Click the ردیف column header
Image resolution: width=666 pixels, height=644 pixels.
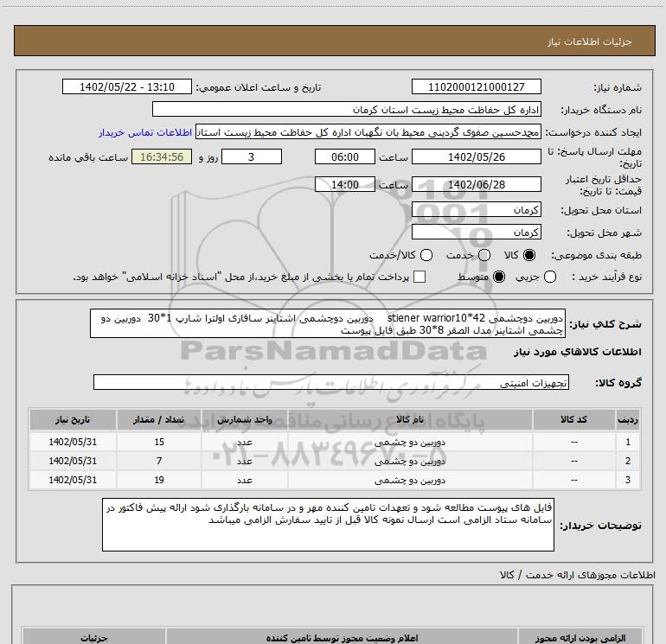tap(628, 420)
